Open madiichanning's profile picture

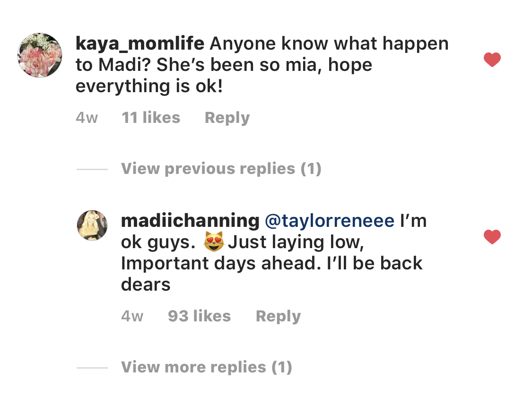pos(92,225)
